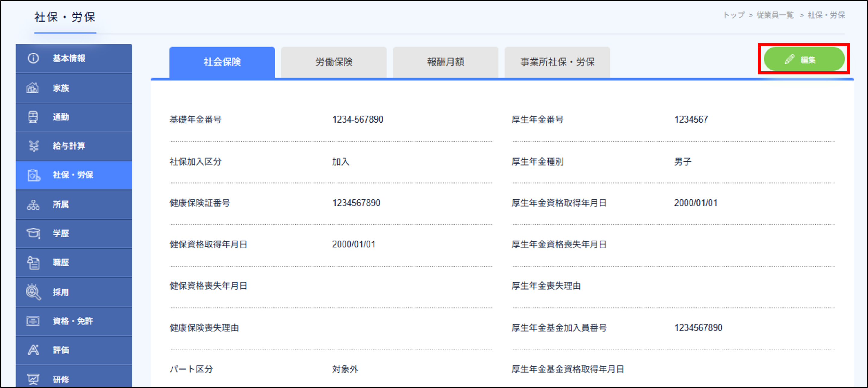The image size is (868, 388).
Task: Select the 基本情報 info icon in sidebar
Action: point(33,58)
